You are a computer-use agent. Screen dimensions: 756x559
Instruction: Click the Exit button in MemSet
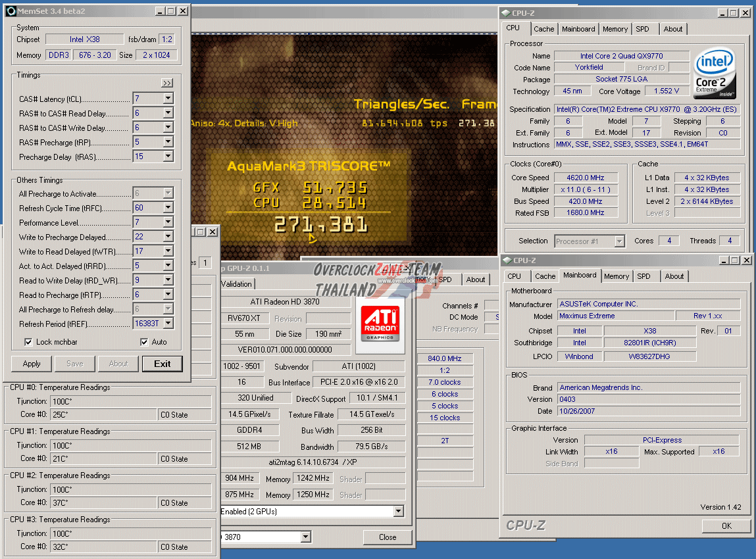162,364
